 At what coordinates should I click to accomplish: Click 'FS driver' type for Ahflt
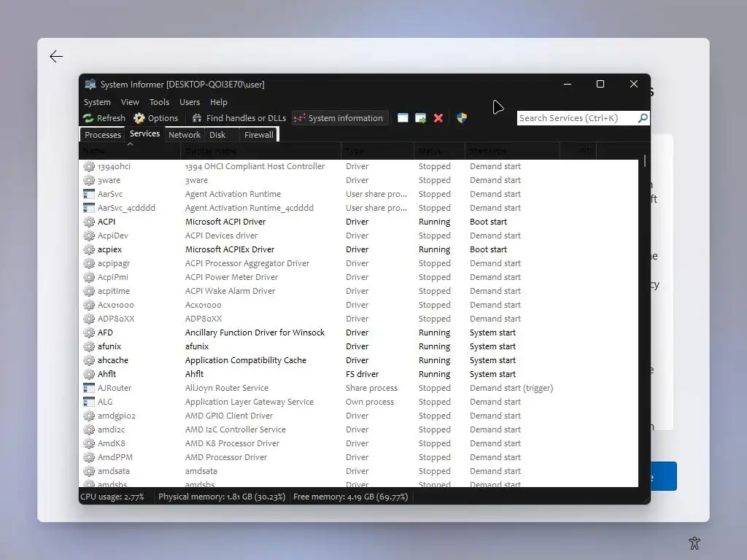pos(362,374)
